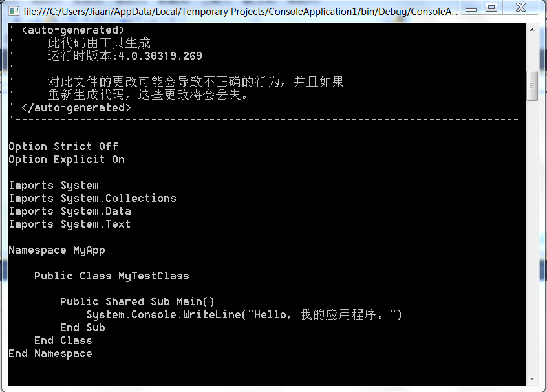Image resolution: width=547 pixels, height=392 pixels.
Task: Click the "Public Class MyTestClass" text
Action: pyautogui.click(x=112, y=276)
